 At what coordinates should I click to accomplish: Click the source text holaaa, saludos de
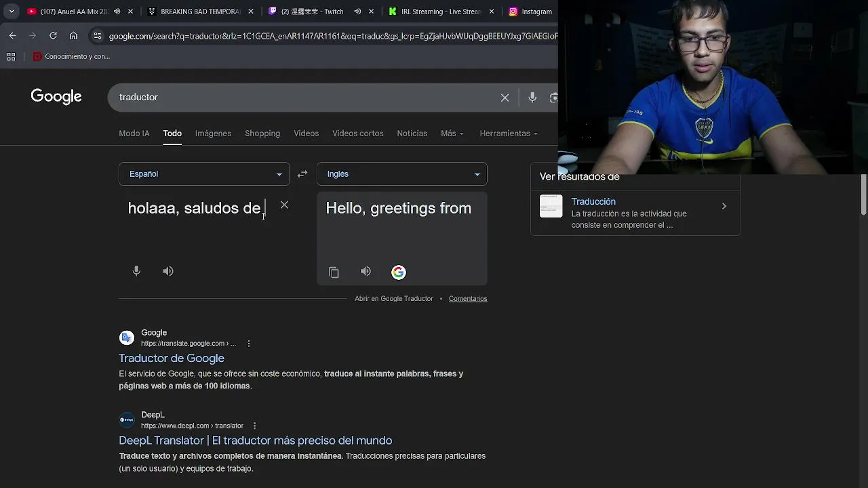195,208
